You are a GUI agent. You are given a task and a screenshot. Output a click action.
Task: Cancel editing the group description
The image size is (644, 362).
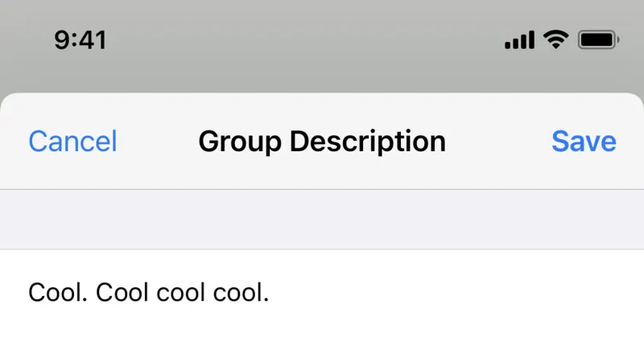[72, 142]
